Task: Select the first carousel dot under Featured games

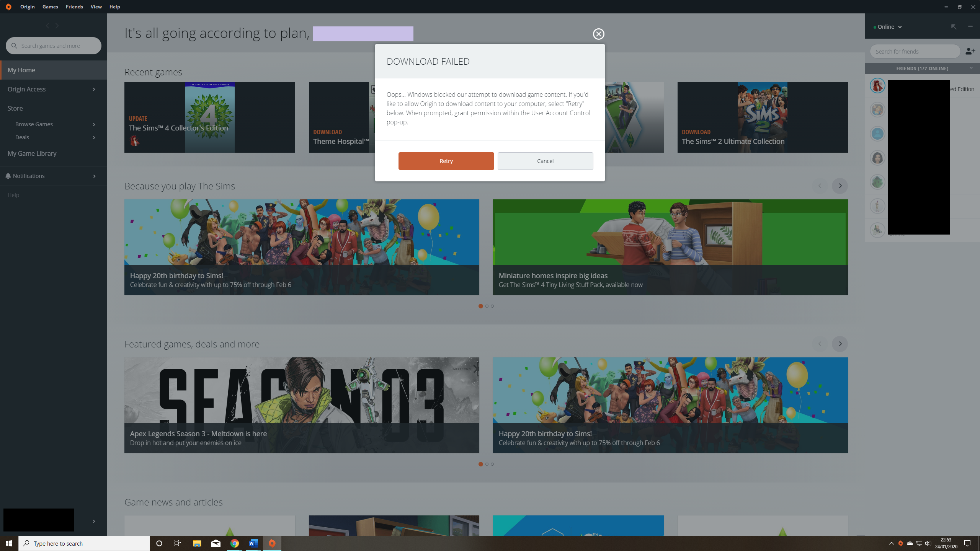Action: point(480,464)
